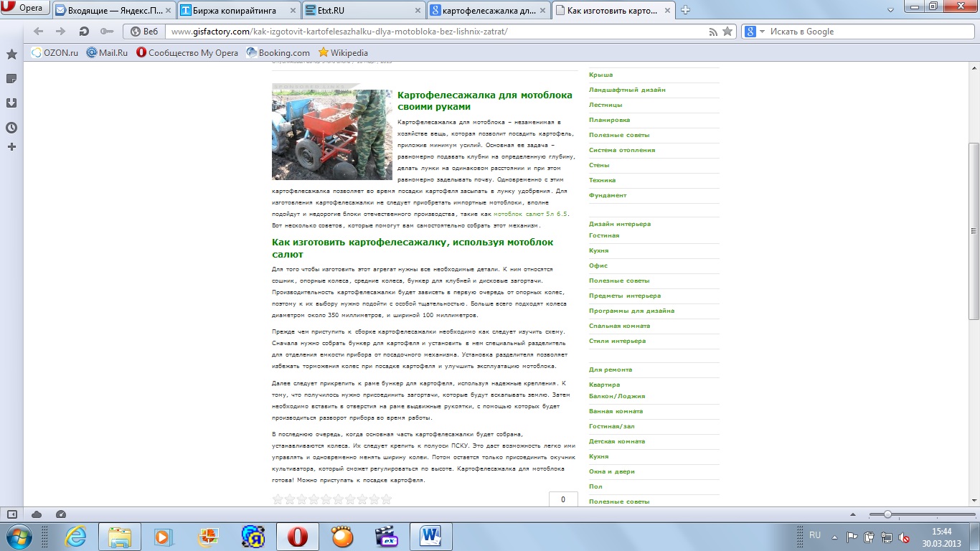Open the Сообщество My Opera bookmark
Viewport: 980px width, 551px height.
(187, 52)
